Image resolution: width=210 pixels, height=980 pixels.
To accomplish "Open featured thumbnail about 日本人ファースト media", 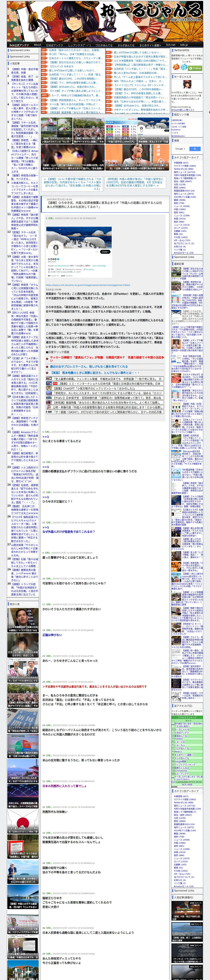I will 138,157.
